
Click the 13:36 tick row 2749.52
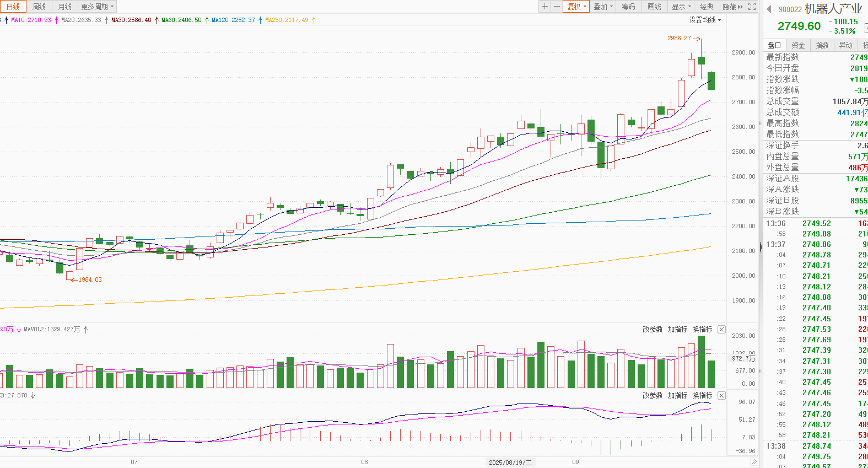[x=816, y=223]
